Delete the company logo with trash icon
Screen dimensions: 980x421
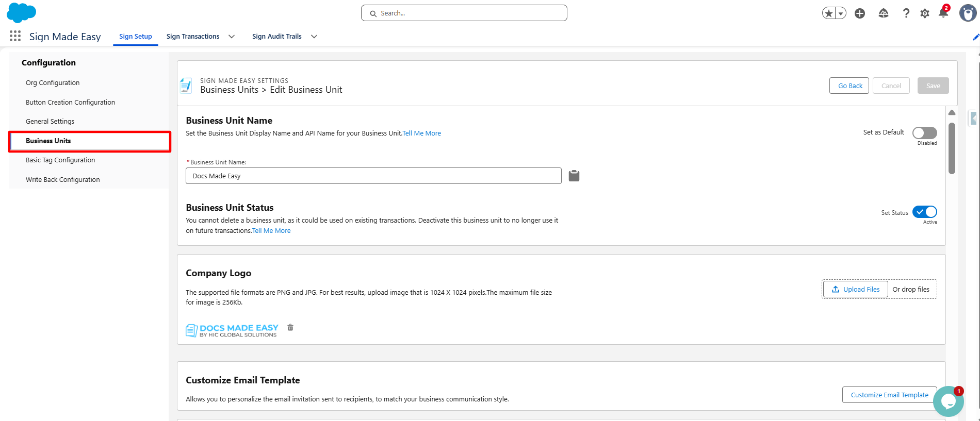pos(290,327)
